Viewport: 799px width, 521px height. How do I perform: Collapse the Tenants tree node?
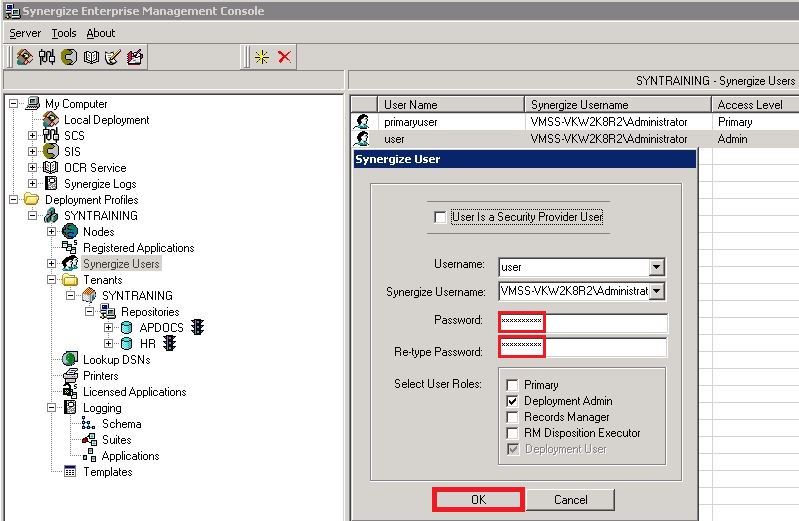pos(51,279)
